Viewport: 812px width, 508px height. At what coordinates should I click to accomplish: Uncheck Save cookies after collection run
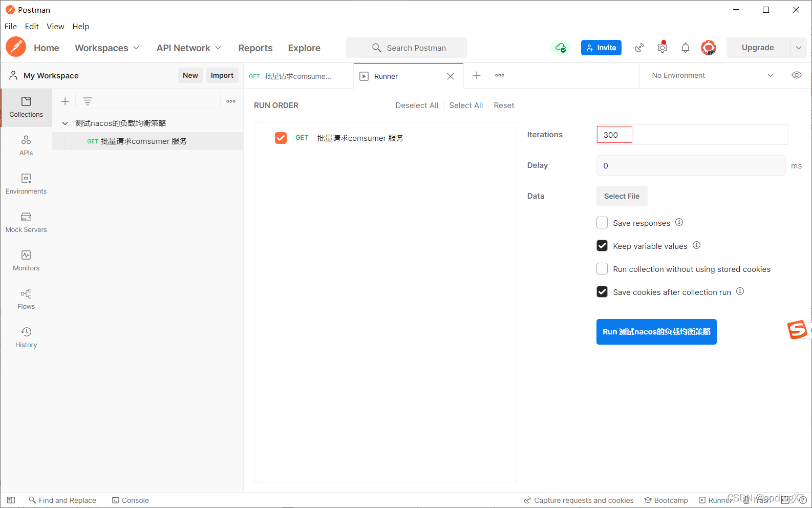pyautogui.click(x=602, y=292)
